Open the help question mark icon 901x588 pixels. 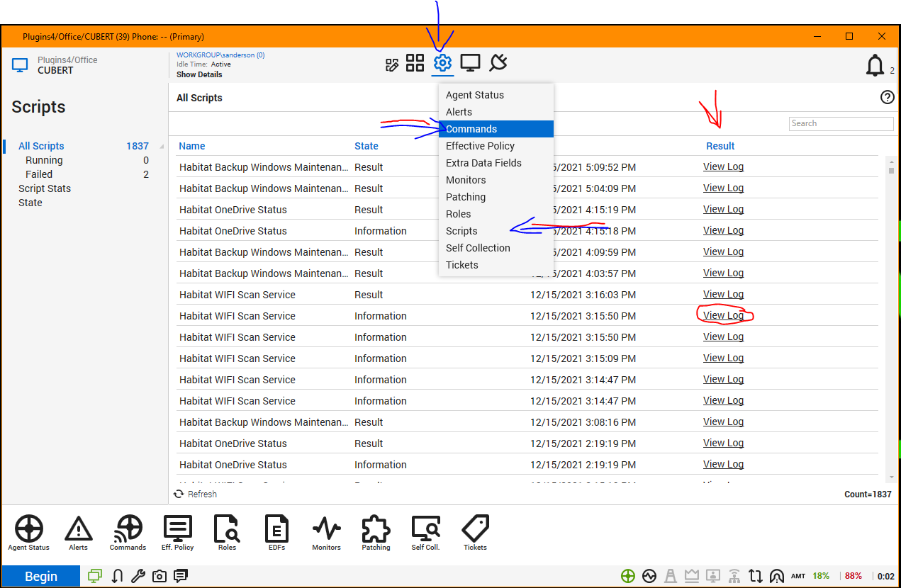click(x=887, y=98)
